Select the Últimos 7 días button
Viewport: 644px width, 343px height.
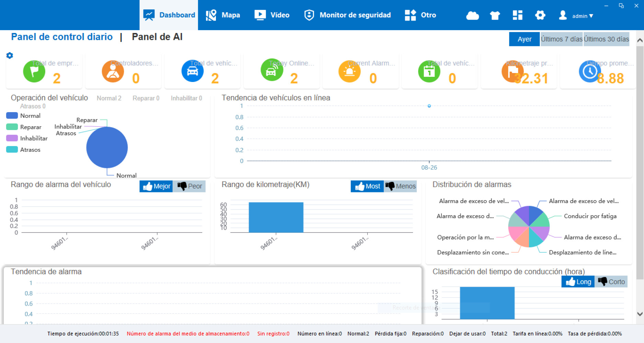click(561, 39)
